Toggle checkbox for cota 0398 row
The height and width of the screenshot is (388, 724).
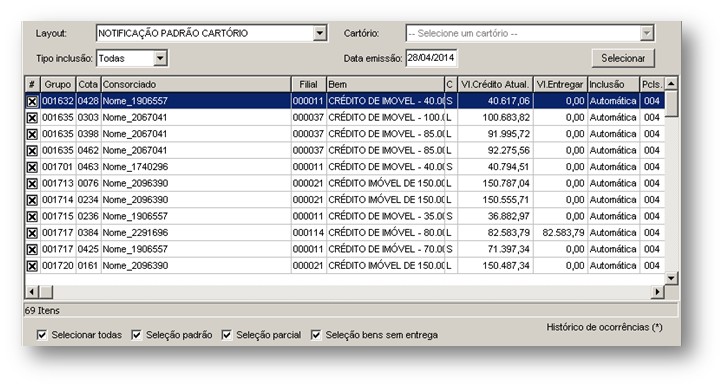32,134
